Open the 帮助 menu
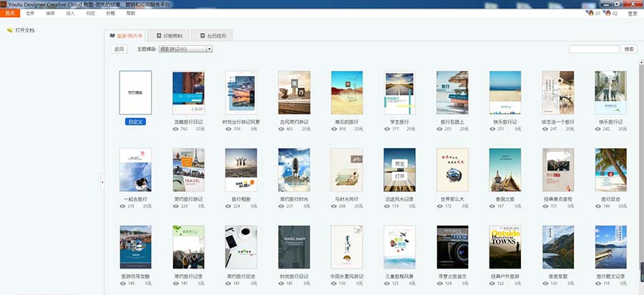Image resolution: width=644 pixels, height=295 pixels. click(130, 13)
